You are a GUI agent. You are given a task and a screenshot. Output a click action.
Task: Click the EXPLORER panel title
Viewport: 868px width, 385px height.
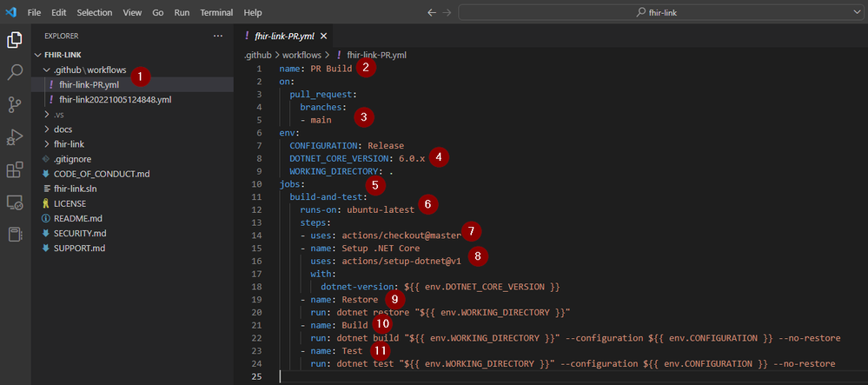click(x=62, y=36)
